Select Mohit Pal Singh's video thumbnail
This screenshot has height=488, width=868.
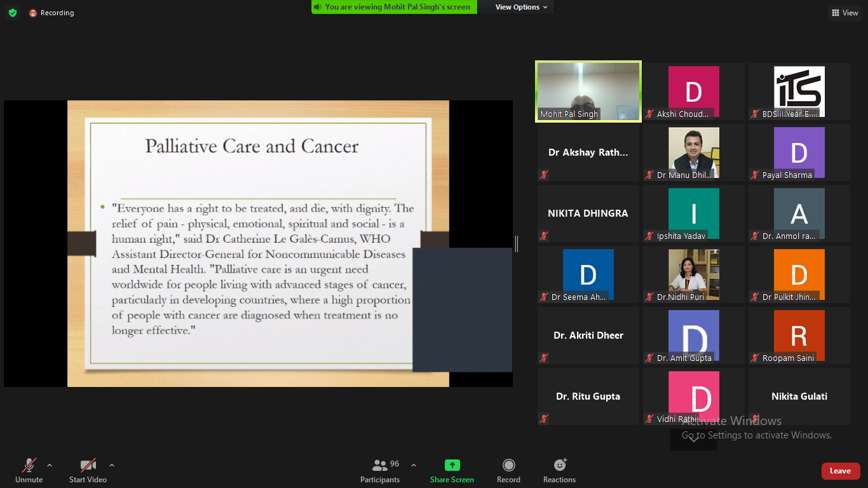(x=588, y=91)
